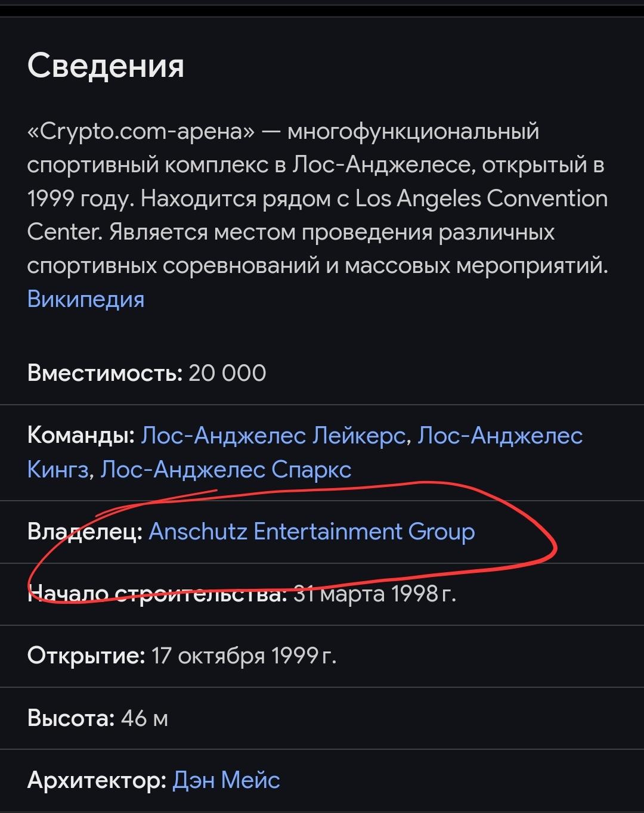The width and height of the screenshot is (644, 813).
Task: Click the «Crypto.com-арена» name in description
Action: pos(141,131)
